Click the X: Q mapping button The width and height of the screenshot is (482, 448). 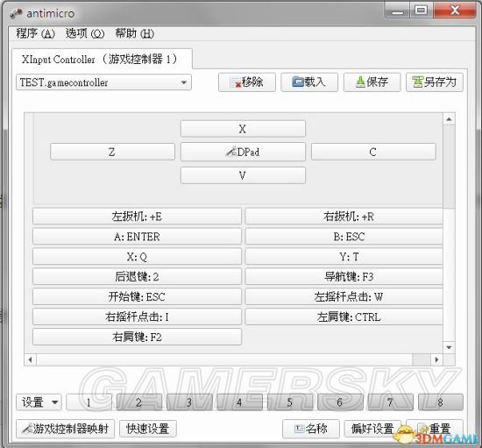coord(137,257)
